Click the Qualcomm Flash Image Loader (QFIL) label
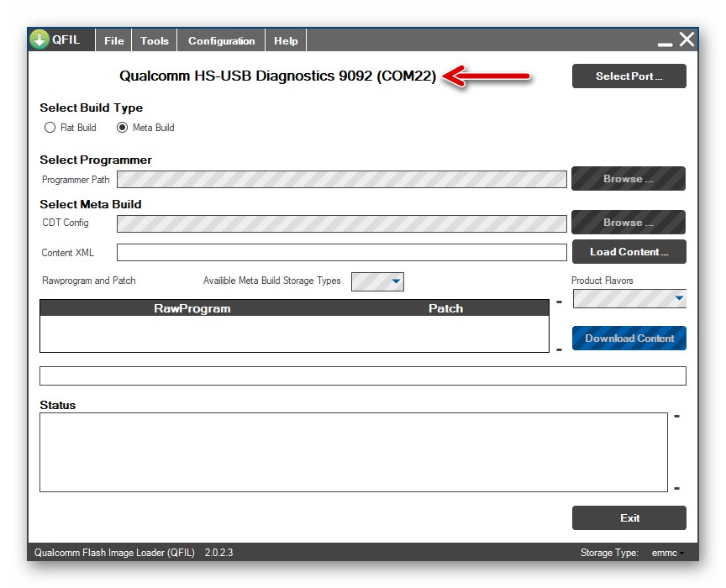726x588 pixels. tap(114, 553)
